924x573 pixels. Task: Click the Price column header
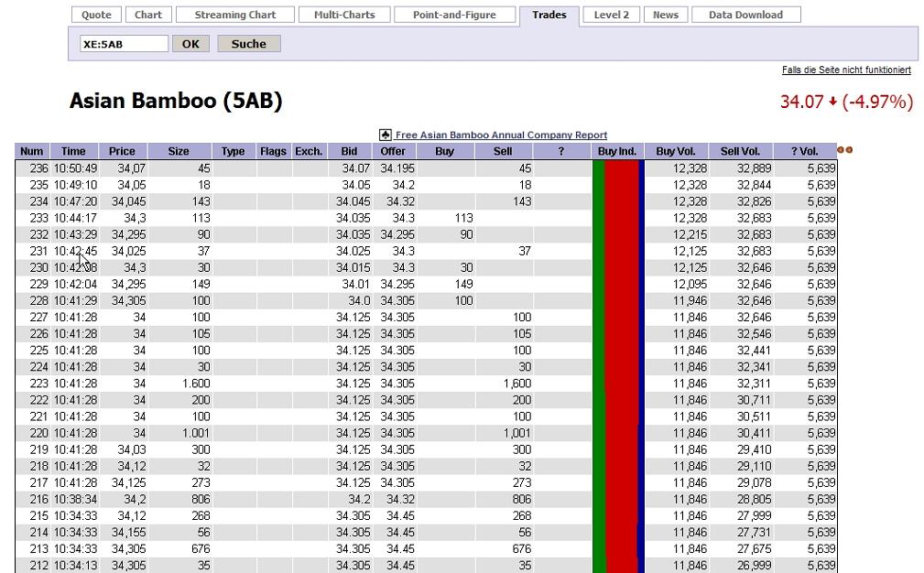122,151
